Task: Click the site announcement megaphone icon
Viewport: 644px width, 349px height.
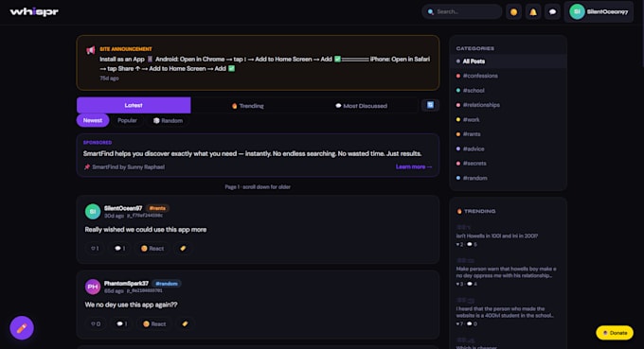Action: [x=91, y=50]
